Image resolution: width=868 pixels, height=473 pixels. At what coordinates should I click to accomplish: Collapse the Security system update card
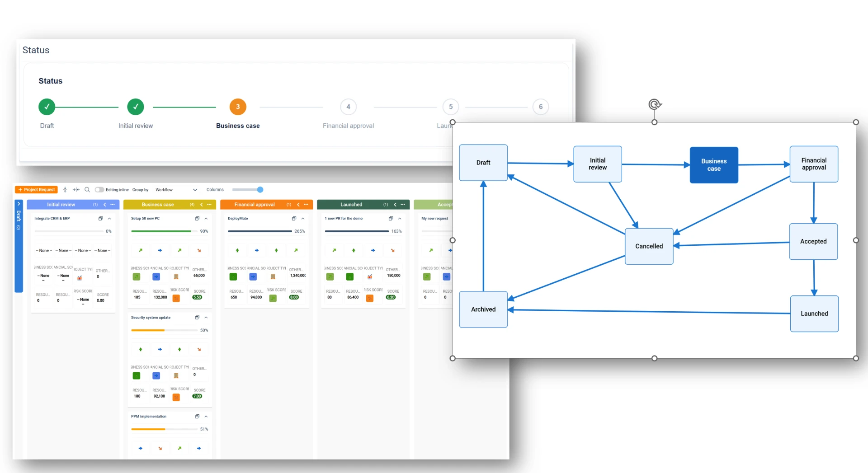(206, 318)
